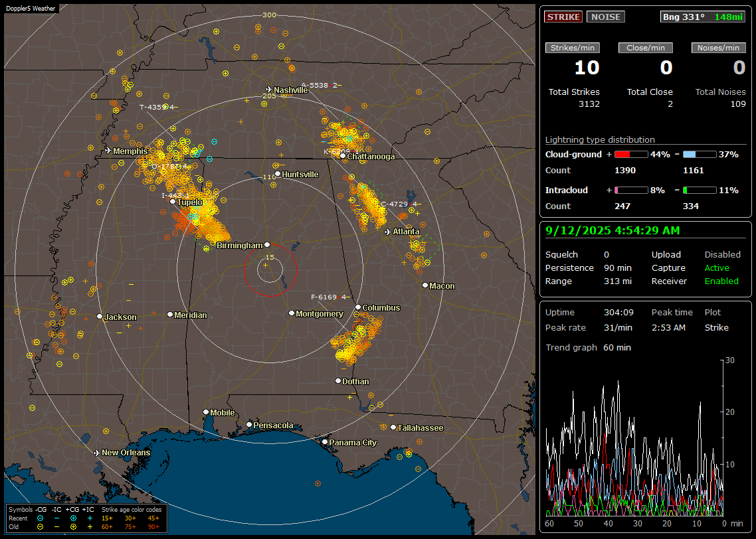Select the Macon city marker dot

click(x=425, y=285)
